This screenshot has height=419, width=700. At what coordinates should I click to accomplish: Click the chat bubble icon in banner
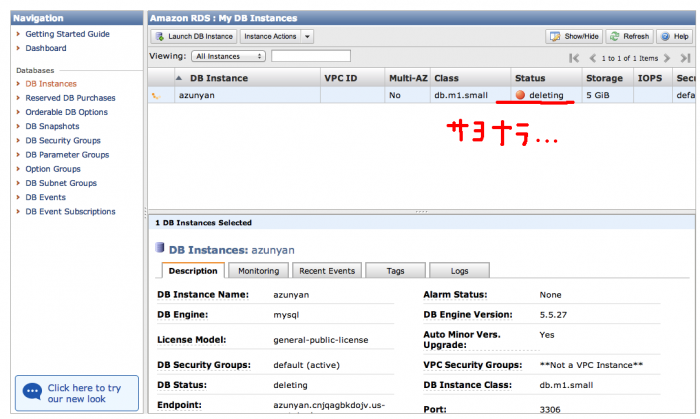coord(32,392)
